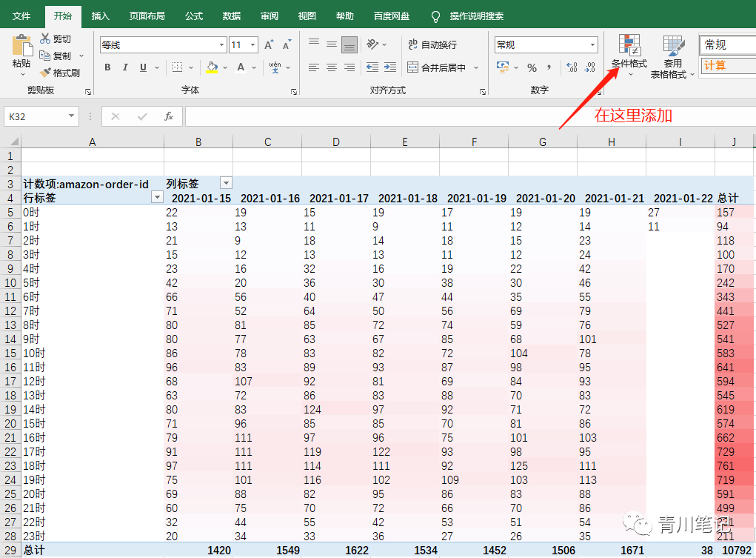Image resolution: width=756 pixels, height=558 pixels.
Task: Switch to the Page Layout (页面布局) tab
Action: tap(147, 16)
